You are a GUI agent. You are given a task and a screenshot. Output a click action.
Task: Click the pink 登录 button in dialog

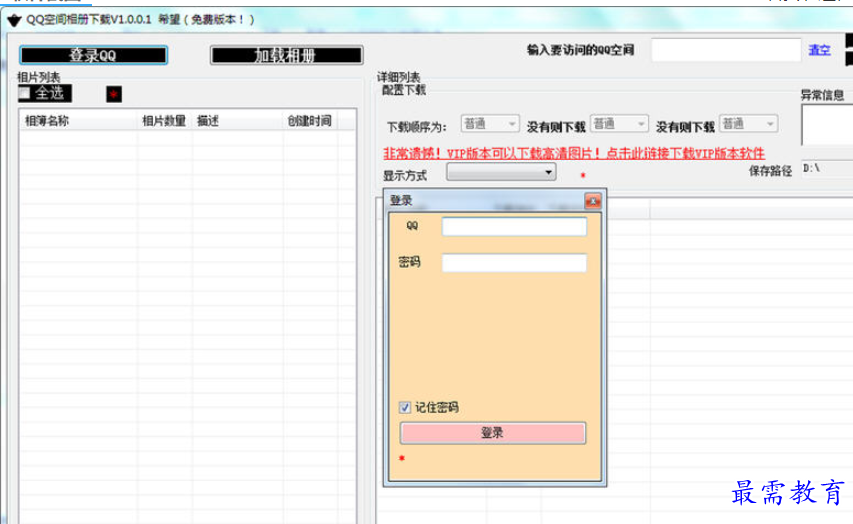(493, 433)
